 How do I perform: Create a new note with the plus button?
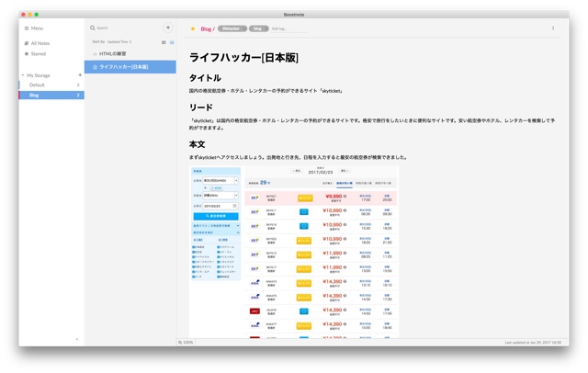tap(168, 28)
